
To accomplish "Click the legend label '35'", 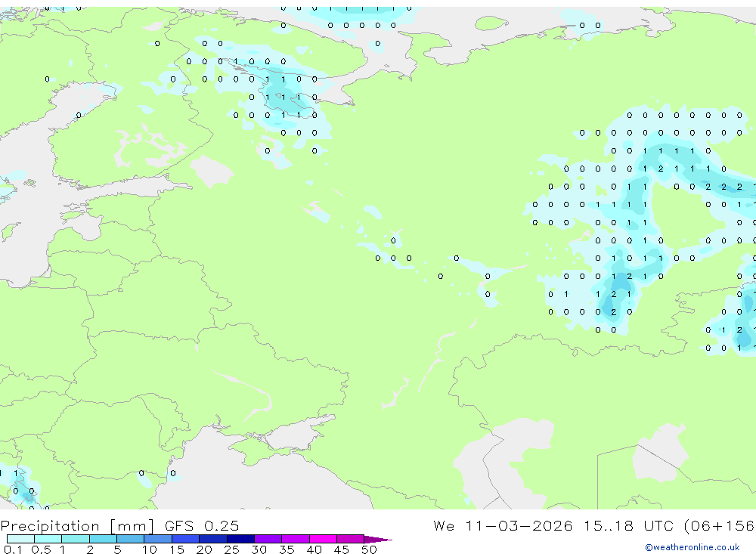I will pos(287,549).
